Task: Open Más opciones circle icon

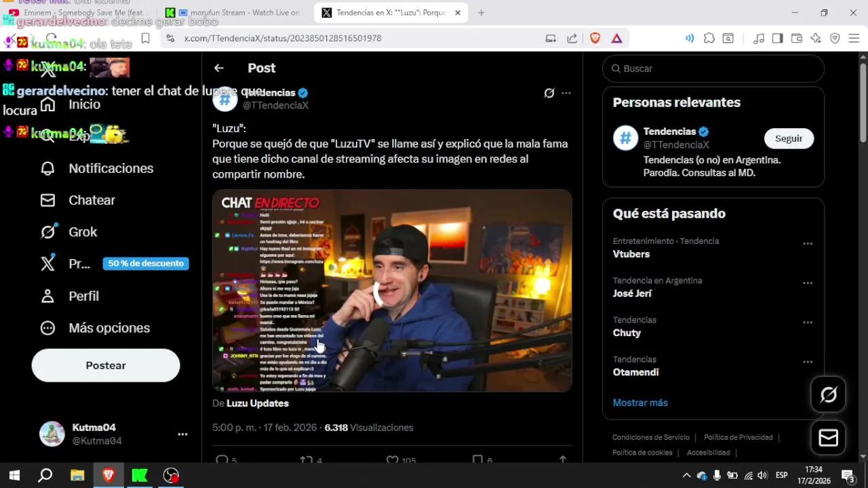Action: [x=47, y=328]
